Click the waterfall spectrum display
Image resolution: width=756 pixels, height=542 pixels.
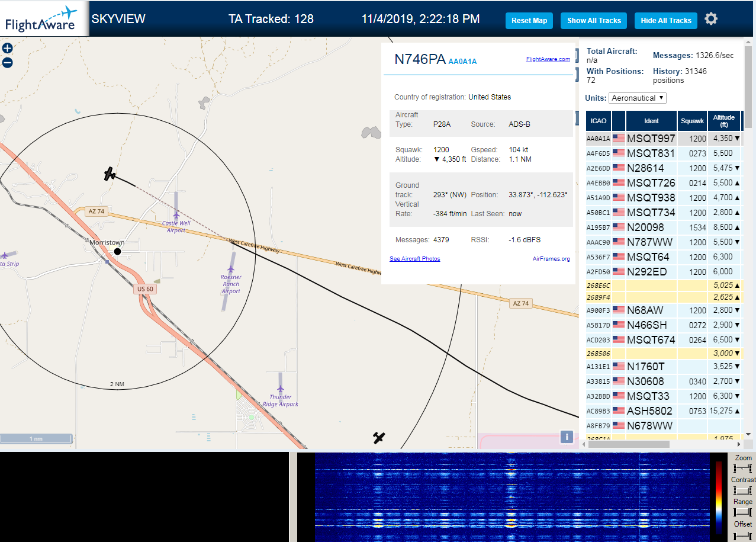point(512,498)
